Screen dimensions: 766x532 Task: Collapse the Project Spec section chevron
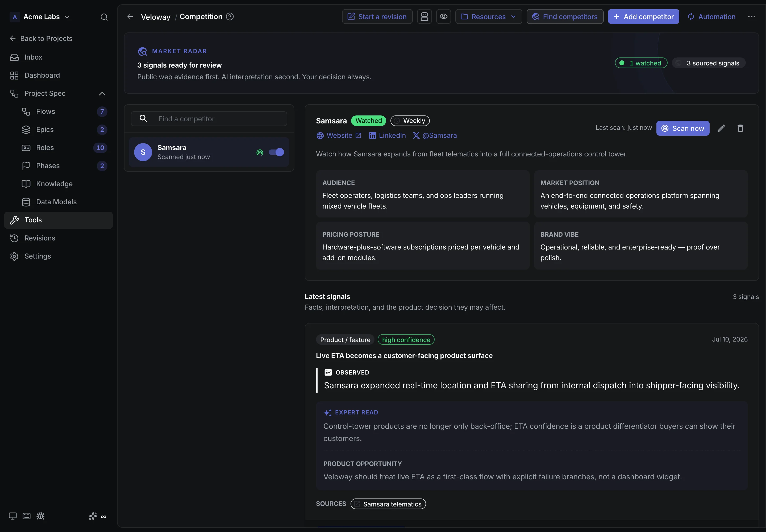pyautogui.click(x=102, y=94)
